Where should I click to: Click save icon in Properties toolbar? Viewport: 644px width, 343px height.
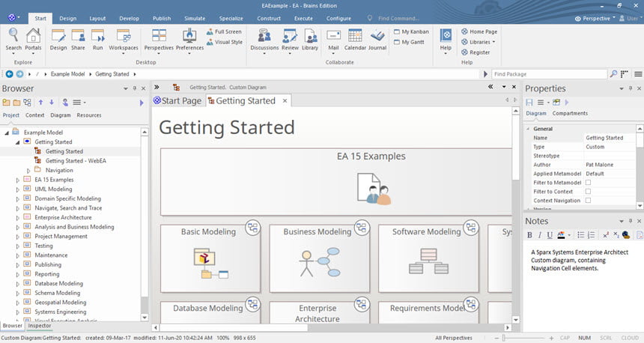click(529, 103)
